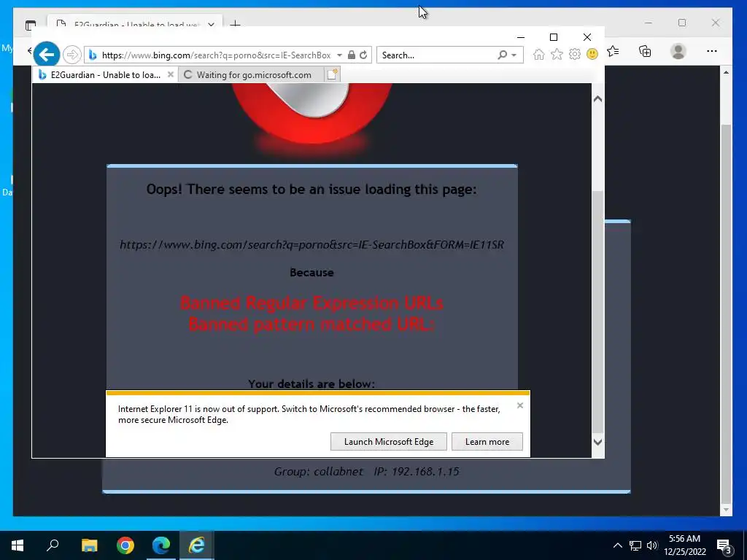Click Internet Explorer's forward arrow button
747x560 pixels.
pos(72,55)
